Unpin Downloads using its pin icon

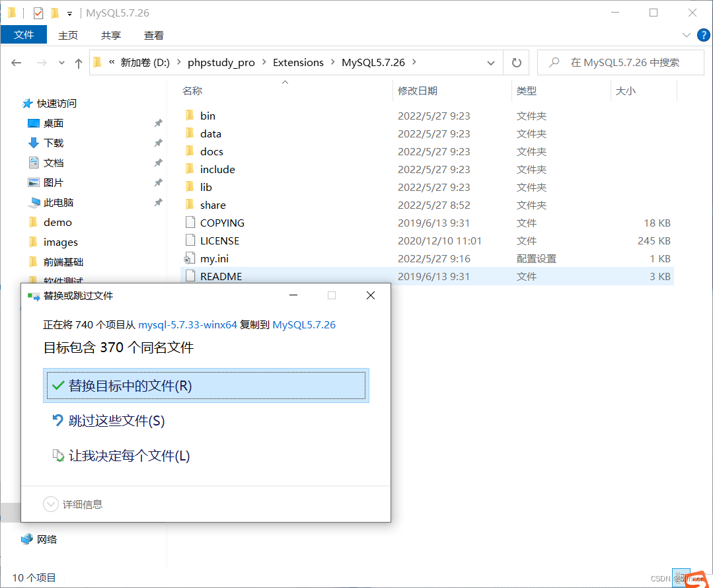coord(158,143)
